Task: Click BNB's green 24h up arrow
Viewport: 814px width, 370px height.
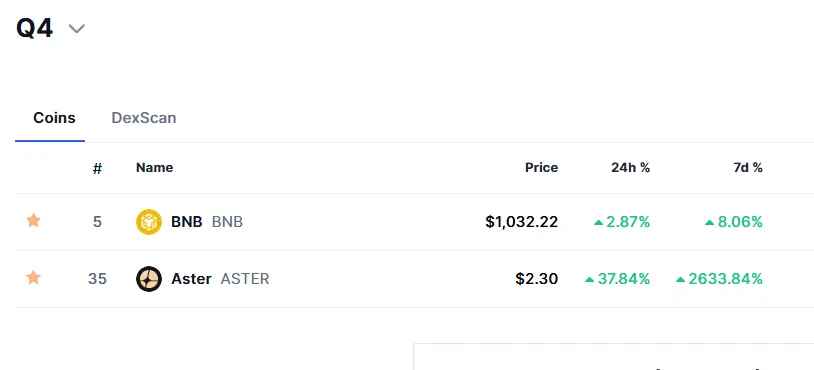Action: tap(599, 223)
